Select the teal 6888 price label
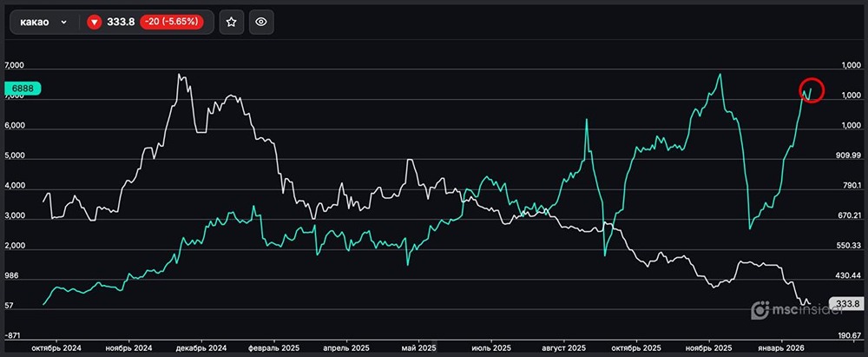The height and width of the screenshot is (357, 868). click(22, 89)
